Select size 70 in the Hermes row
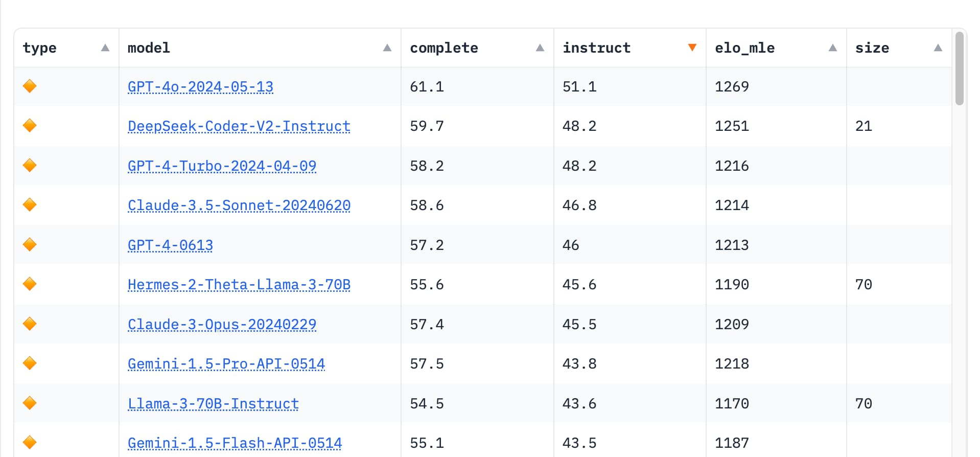The height and width of the screenshot is (457, 980). tap(864, 284)
